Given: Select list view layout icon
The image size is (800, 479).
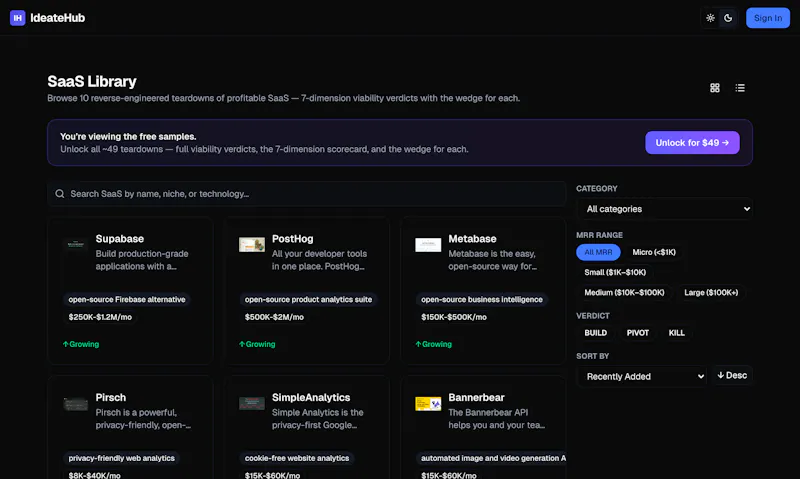Looking at the screenshot, I should click(x=740, y=88).
